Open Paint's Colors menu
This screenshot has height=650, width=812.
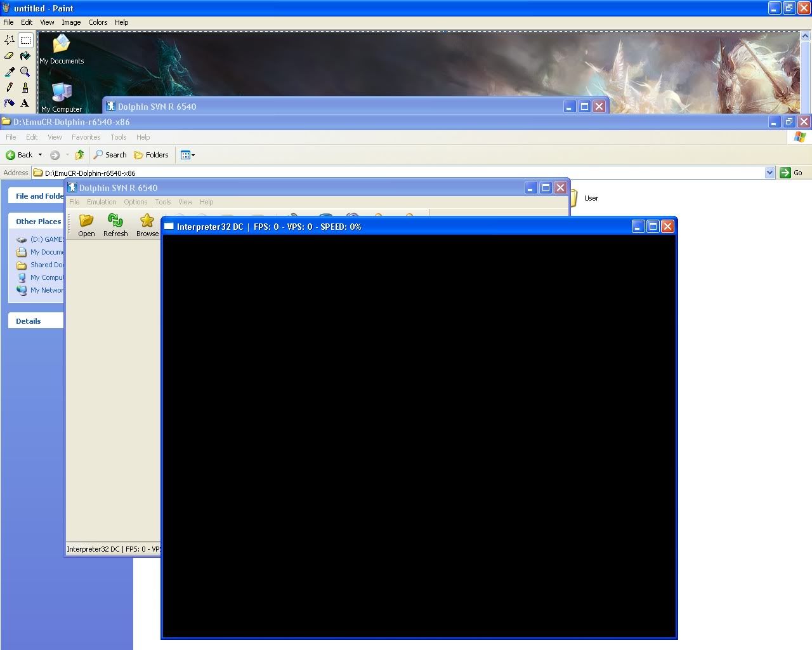tap(98, 22)
